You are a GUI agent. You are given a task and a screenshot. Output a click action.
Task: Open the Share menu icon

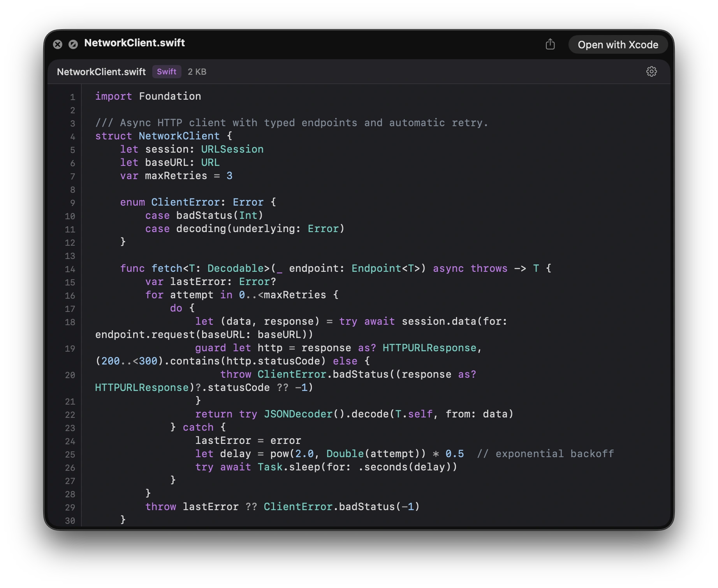tap(550, 44)
